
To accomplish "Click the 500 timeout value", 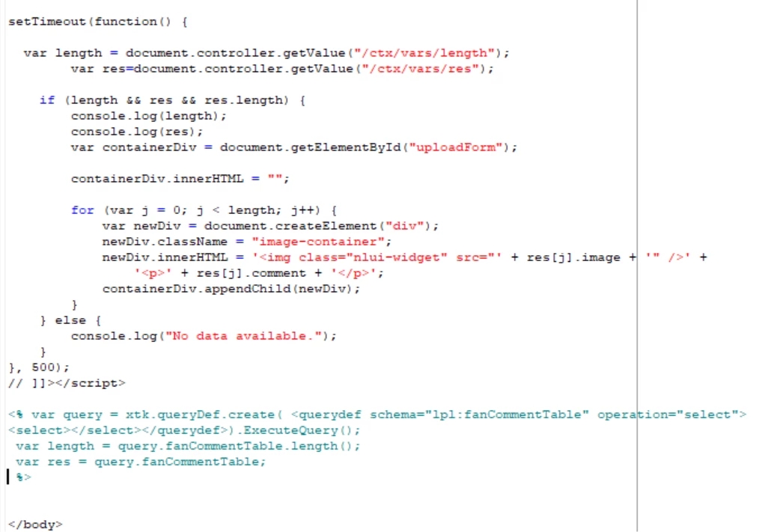I will tap(43, 367).
